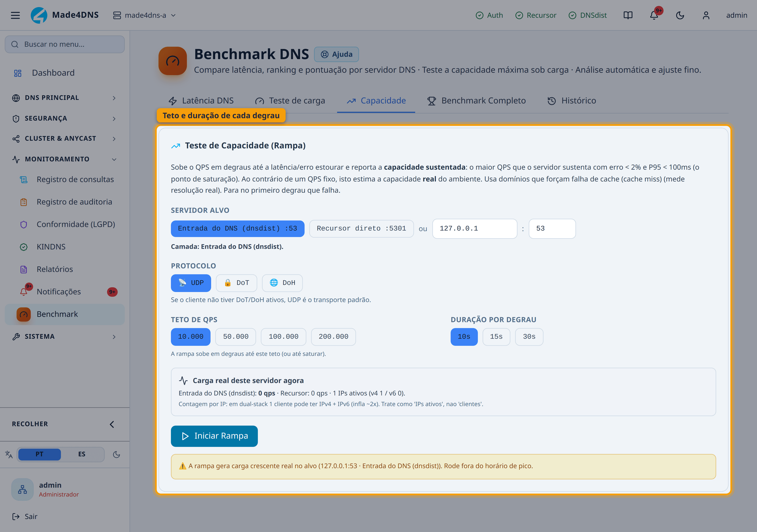
Task: Click the Registro de auditoria clipboard icon
Action: 23,202
